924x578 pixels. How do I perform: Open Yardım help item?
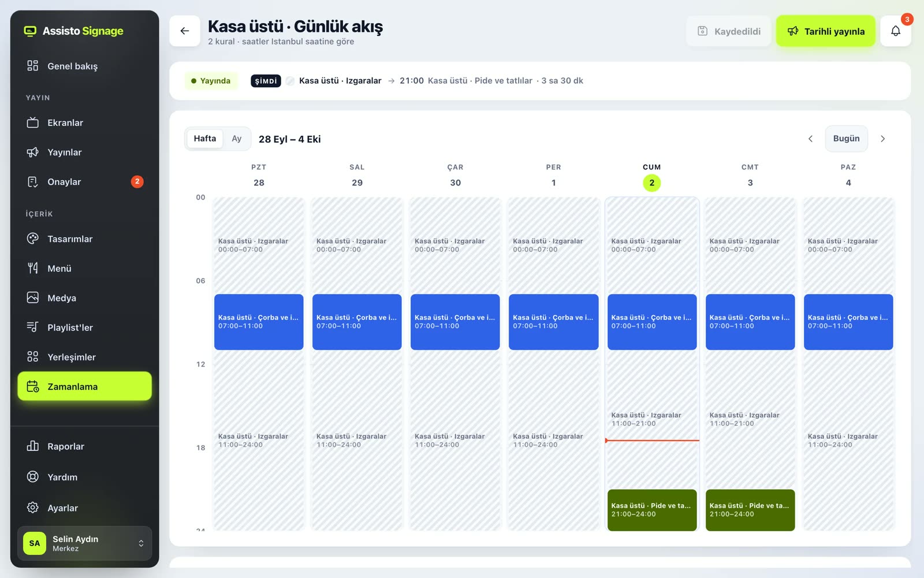pos(84,477)
